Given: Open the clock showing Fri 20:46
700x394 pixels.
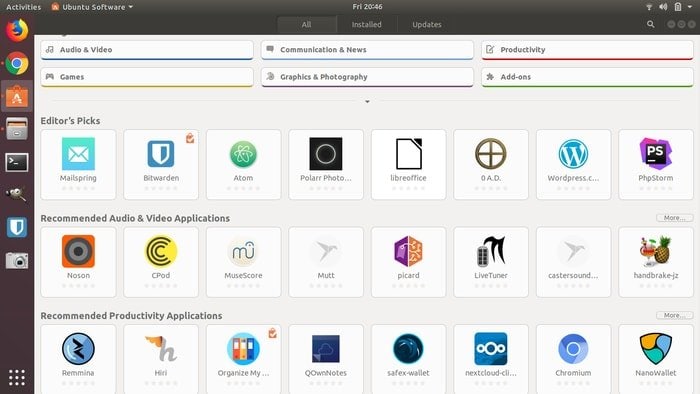Looking at the screenshot, I should click(367, 7).
